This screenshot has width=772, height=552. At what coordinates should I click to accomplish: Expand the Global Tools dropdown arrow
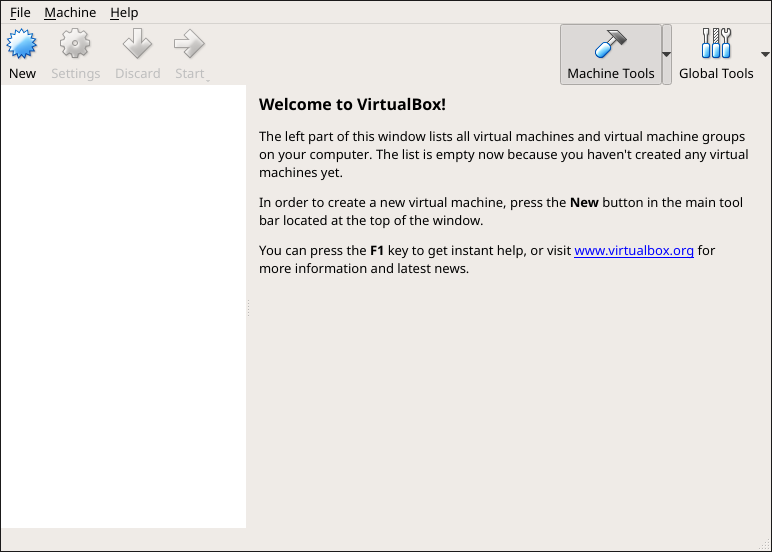765,55
